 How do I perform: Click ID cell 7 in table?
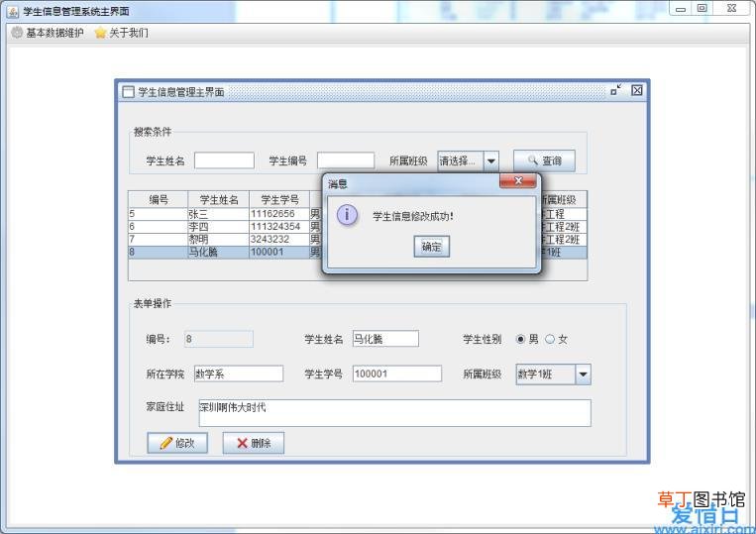(159, 239)
